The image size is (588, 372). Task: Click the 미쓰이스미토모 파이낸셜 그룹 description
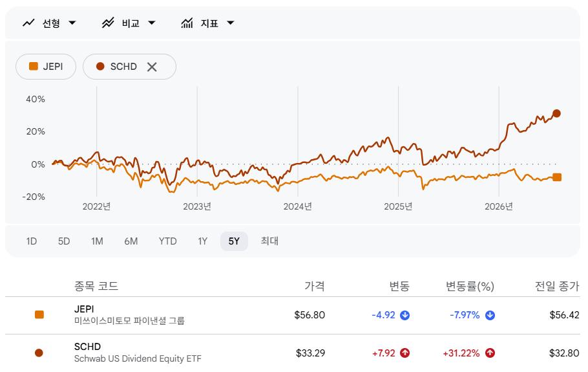(x=129, y=321)
